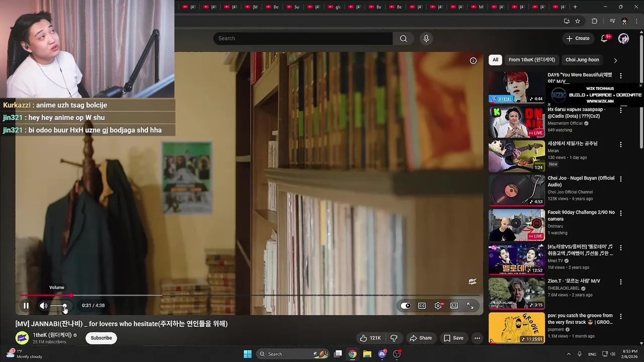Open Chrome profile avatar
The width and height of the screenshot is (644, 362).
point(624,21)
